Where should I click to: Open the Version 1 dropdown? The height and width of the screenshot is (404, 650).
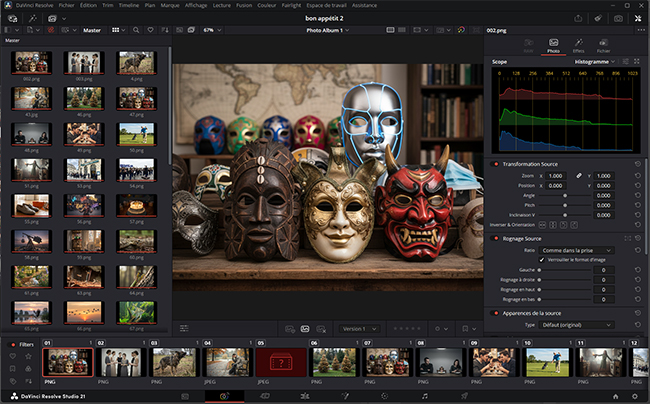pos(359,329)
